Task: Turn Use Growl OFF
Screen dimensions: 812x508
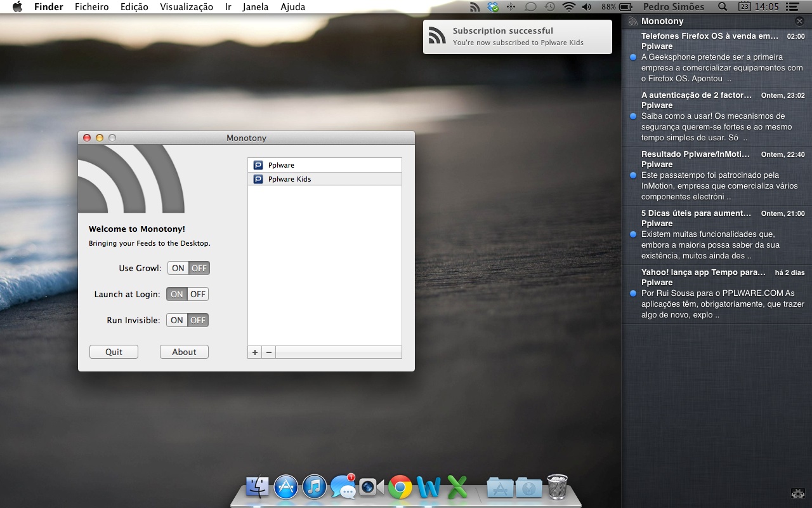Action: (x=199, y=268)
